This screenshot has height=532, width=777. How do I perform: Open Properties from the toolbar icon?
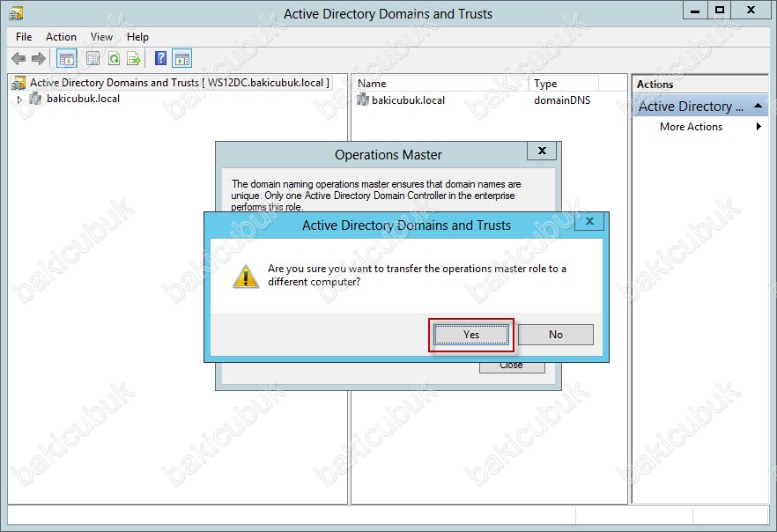click(x=92, y=59)
